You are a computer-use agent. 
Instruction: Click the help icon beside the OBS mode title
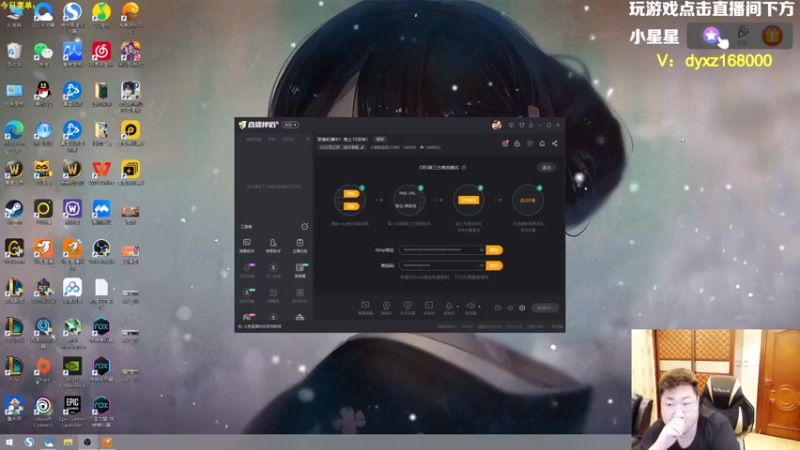tap(464, 167)
